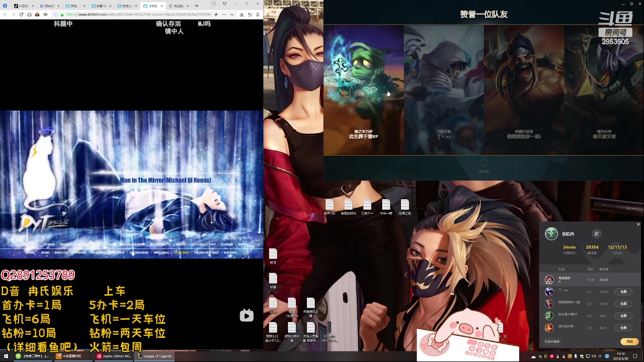Open the three-dot more options in address bar

point(224,15)
